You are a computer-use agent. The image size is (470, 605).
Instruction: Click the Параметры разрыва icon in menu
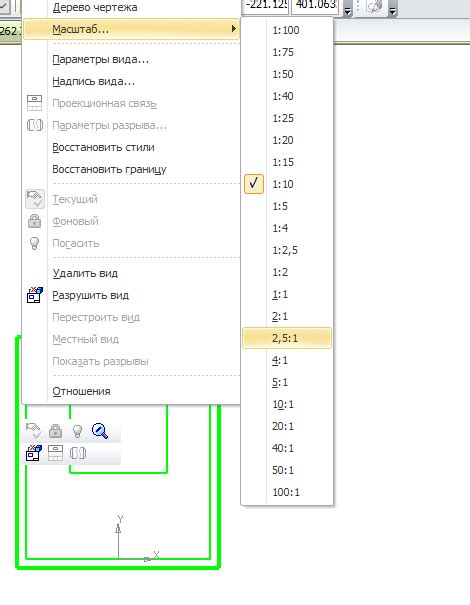(34, 125)
